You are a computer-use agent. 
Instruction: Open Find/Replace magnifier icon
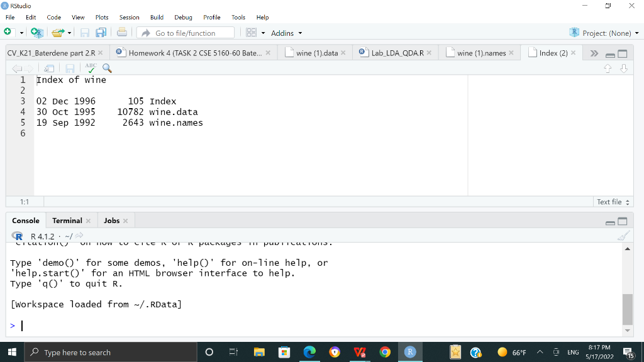coord(107,68)
